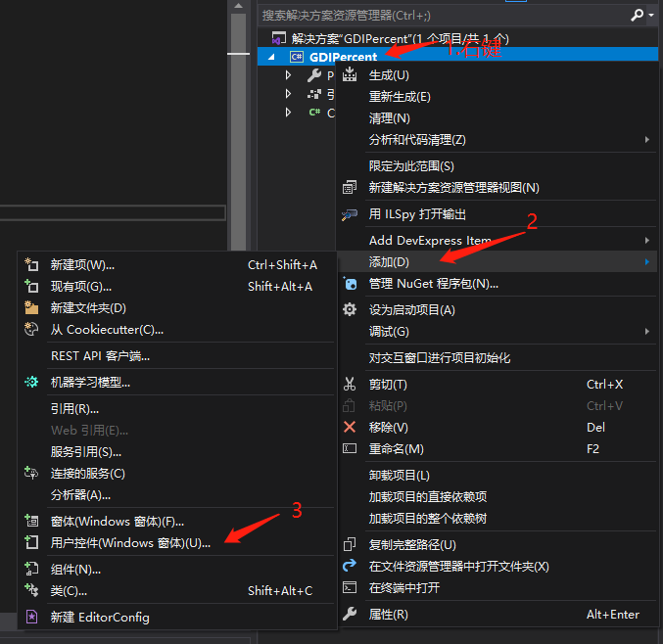Click the terminal icon
Image resolution: width=663 pixels, height=644 pixels.
(x=350, y=587)
